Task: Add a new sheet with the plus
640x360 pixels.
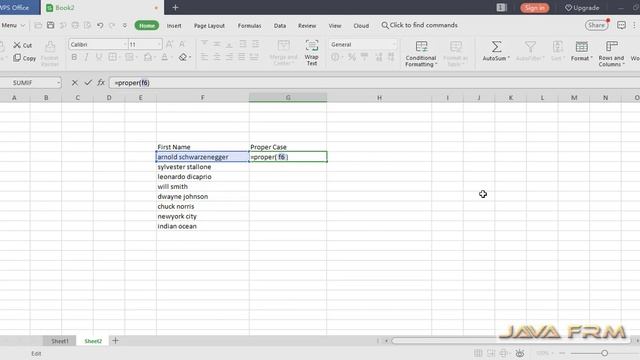Action: coord(116,340)
